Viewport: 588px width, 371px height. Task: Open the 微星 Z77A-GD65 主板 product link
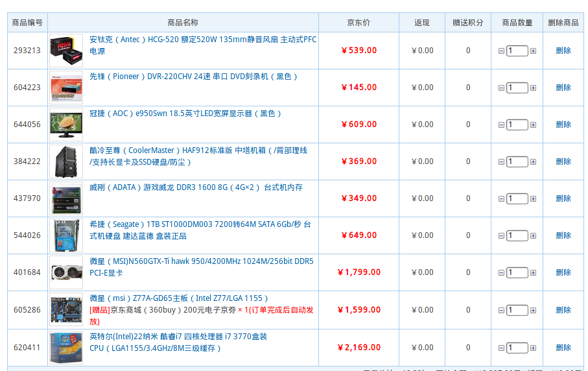tap(179, 298)
